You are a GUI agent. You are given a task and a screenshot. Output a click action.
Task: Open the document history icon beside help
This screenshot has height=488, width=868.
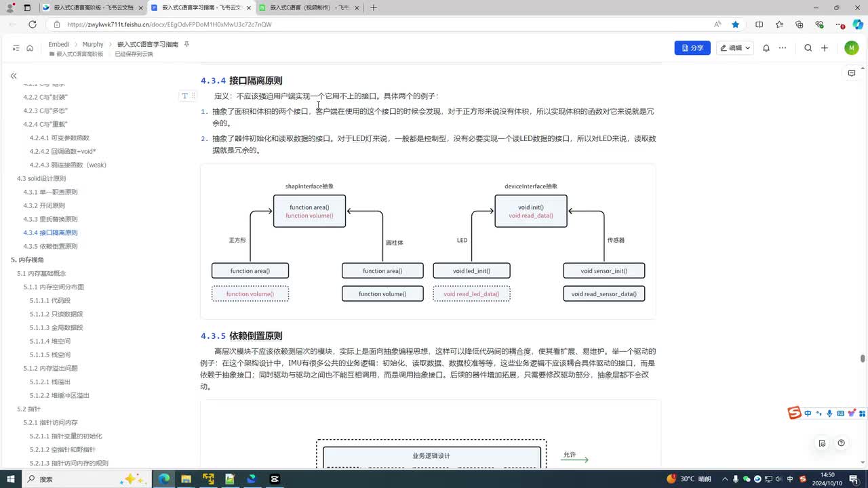point(822,443)
